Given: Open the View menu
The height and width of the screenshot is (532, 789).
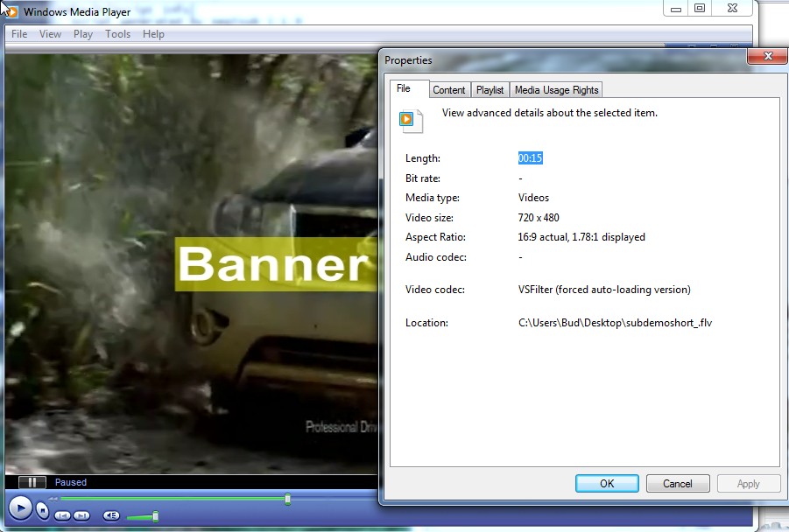Looking at the screenshot, I should 50,34.
